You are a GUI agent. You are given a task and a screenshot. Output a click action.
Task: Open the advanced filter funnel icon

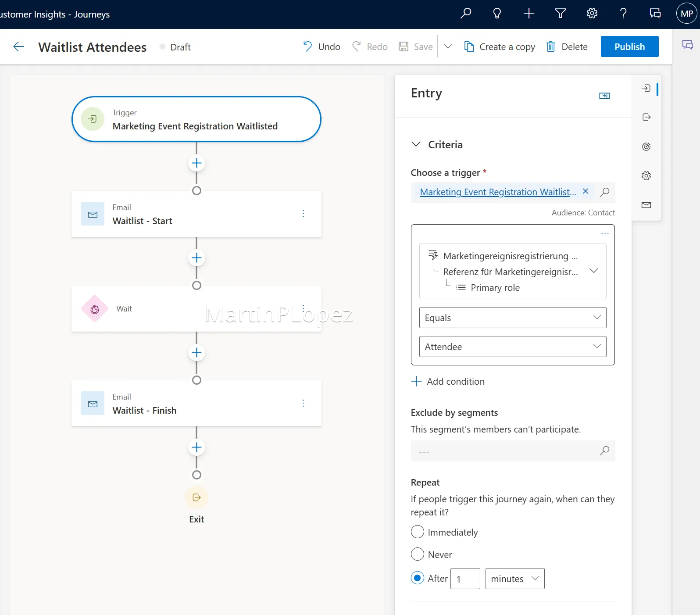click(561, 14)
